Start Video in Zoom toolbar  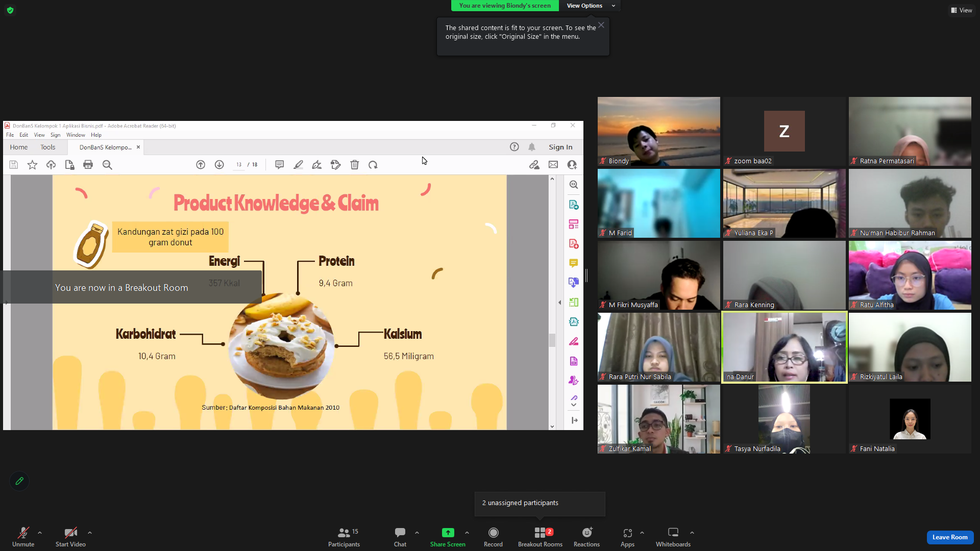click(70, 537)
